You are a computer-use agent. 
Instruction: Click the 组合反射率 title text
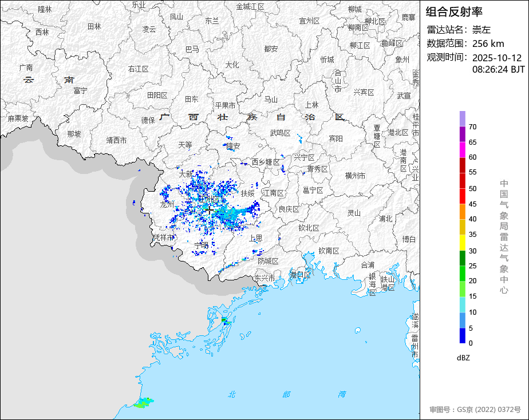[455, 11]
